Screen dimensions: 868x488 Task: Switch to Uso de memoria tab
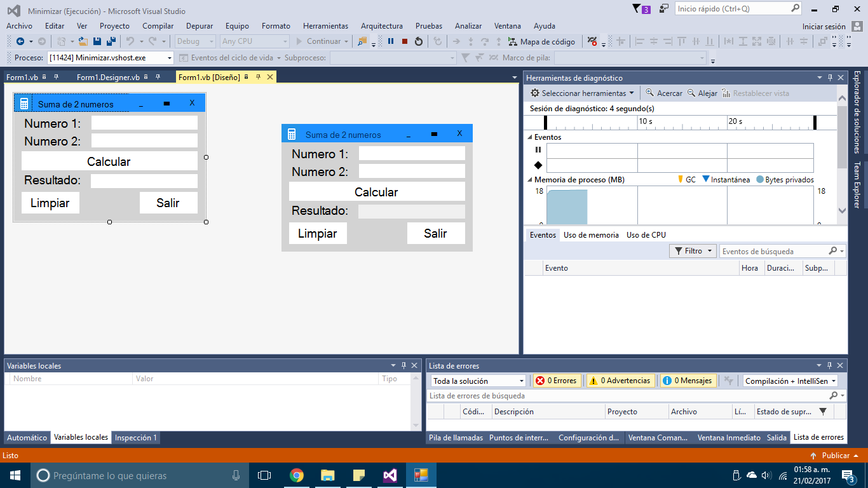(591, 235)
